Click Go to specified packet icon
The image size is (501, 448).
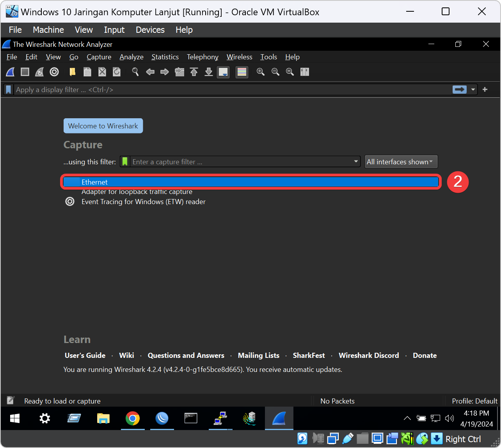(x=179, y=72)
